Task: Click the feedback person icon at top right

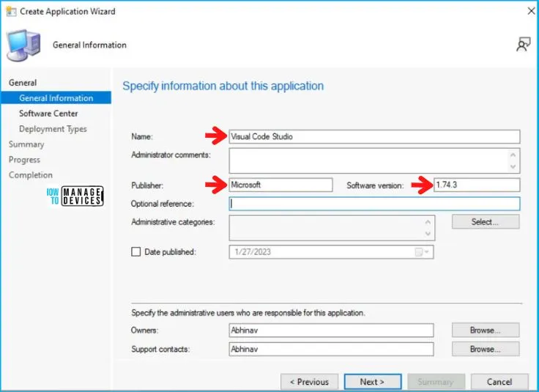Action: tap(523, 45)
